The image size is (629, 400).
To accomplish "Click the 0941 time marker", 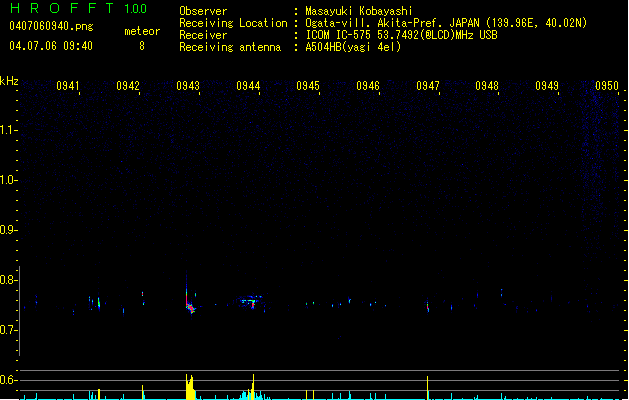I will click(x=68, y=86).
